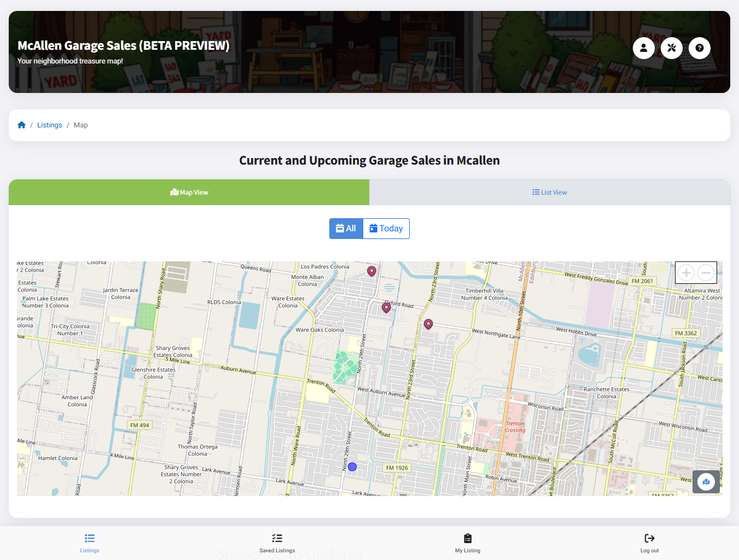Open the tools wrench icon in header
Image resolution: width=739 pixels, height=560 pixels.
click(672, 48)
